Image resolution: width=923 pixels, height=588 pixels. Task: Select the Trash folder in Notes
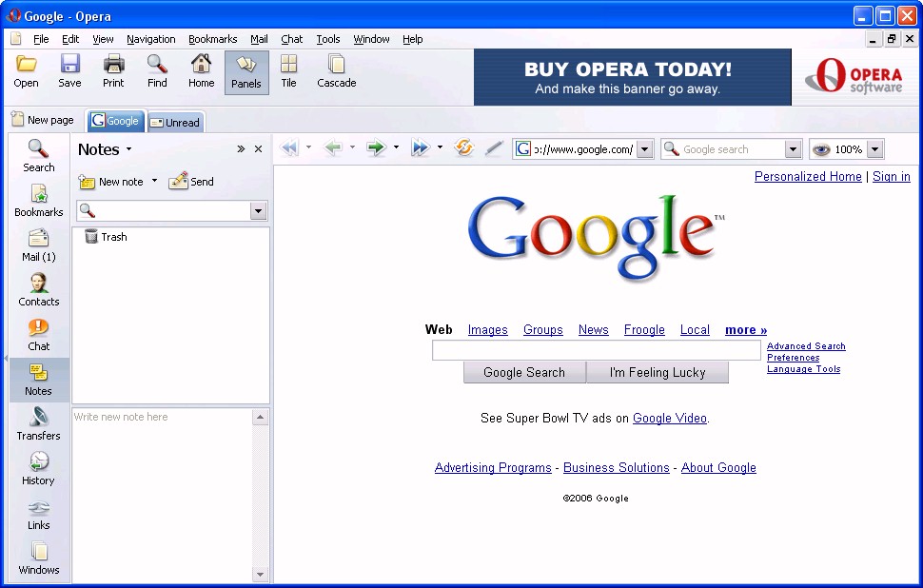click(106, 237)
